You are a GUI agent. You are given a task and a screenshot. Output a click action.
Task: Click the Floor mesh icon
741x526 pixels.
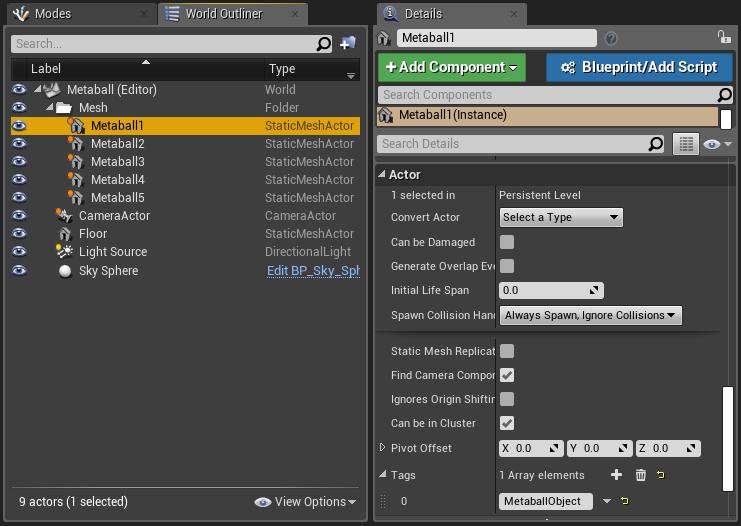tap(65, 233)
